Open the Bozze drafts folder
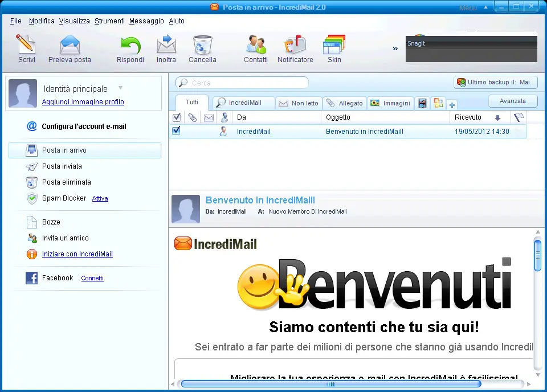The image size is (547, 392). (x=51, y=222)
